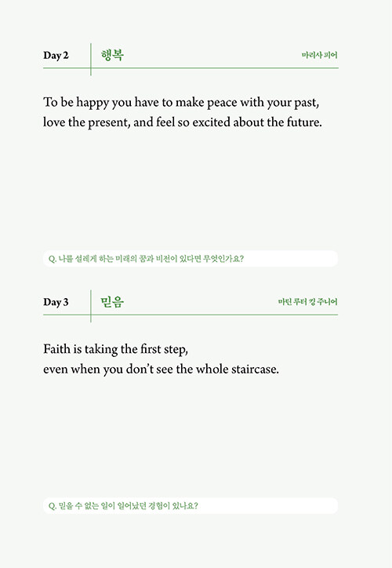Click the line "Faith is taking the first step,"
This screenshot has width=392, height=568.
(115, 350)
